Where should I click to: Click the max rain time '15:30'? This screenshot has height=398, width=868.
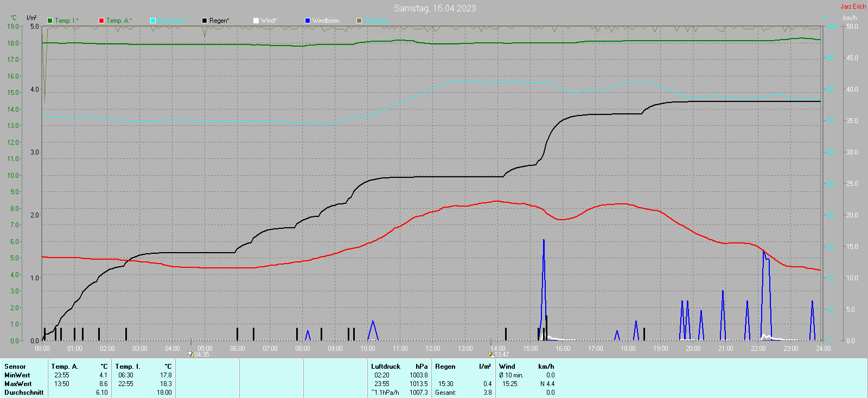[446, 384]
